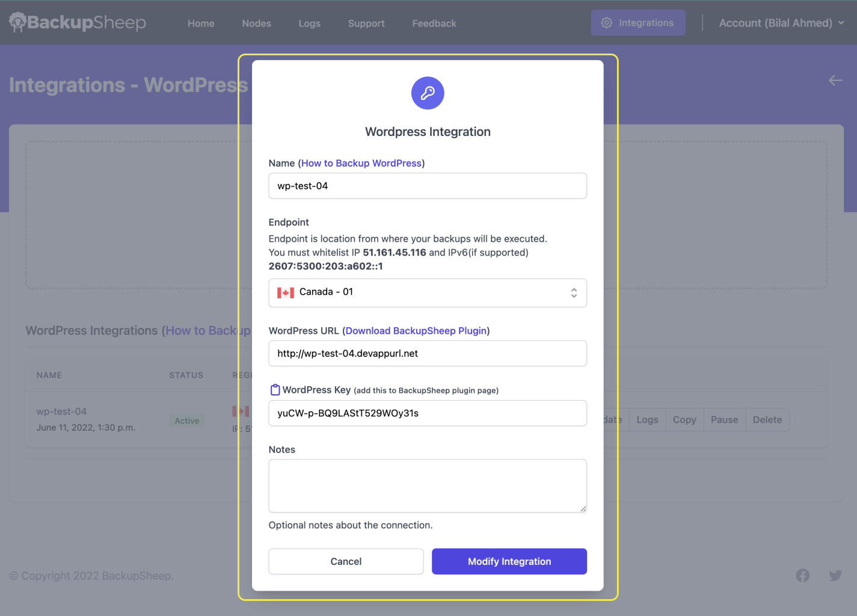The width and height of the screenshot is (857, 616).
Task: Click the NAME column header
Action: [49, 375]
